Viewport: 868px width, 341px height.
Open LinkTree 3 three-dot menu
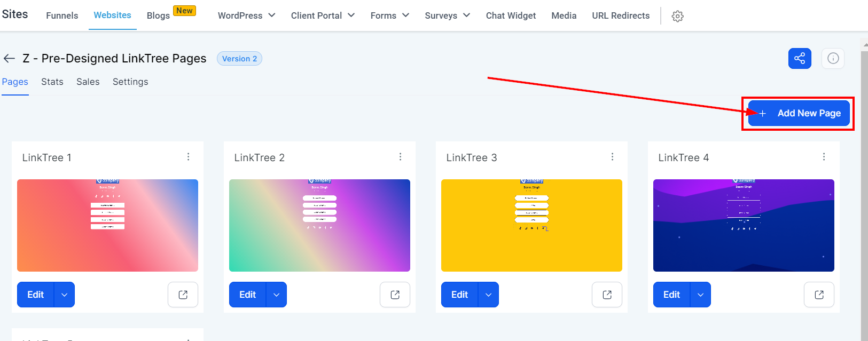pos(612,157)
